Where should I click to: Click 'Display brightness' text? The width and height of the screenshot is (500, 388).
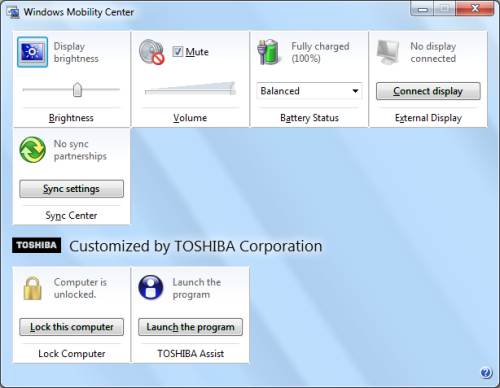pyautogui.click(x=76, y=52)
